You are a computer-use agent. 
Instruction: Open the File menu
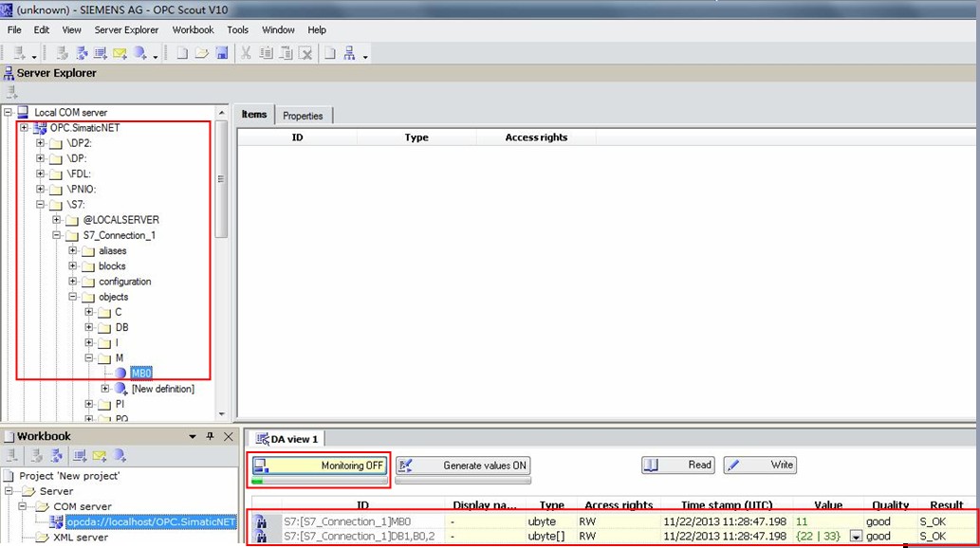pyautogui.click(x=14, y=29)
